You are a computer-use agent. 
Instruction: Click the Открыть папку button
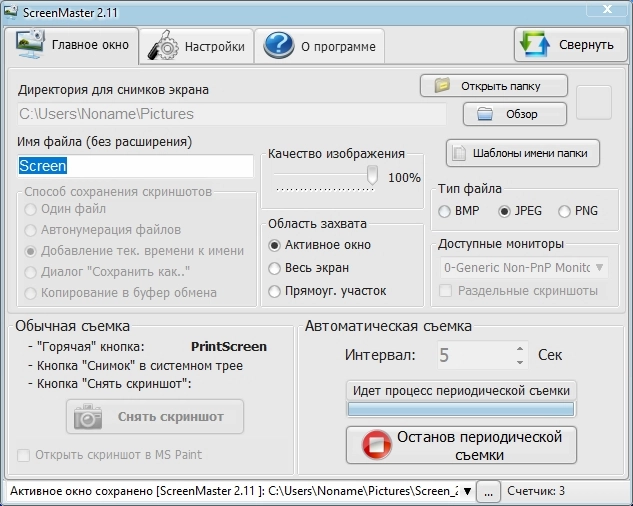coord(494,86)
